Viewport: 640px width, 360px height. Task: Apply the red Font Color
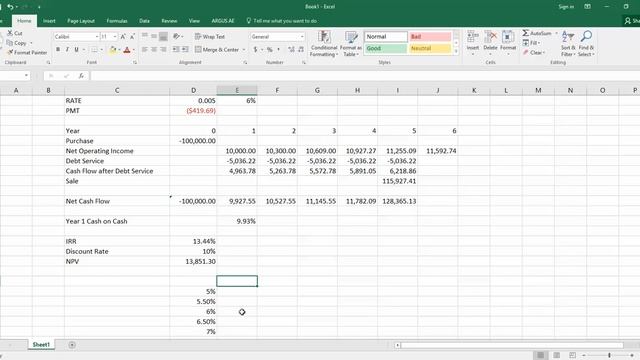click(127, 50)
